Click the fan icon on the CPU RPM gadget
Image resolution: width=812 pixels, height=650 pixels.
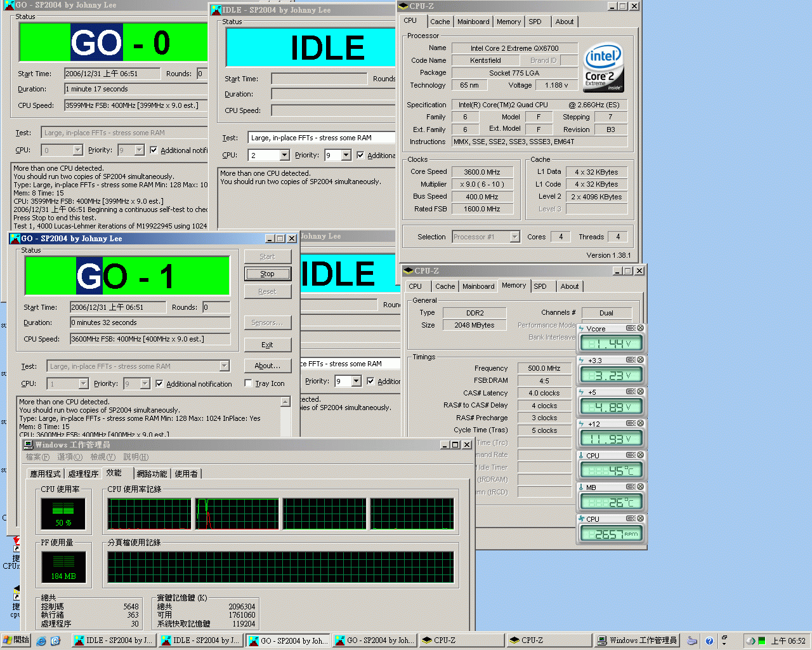[581, 519]
